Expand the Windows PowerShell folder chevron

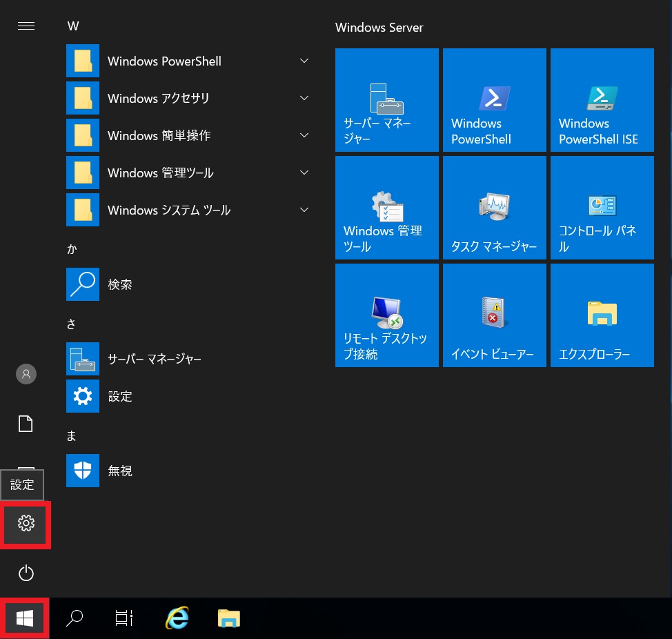click(x=304, y=61)
